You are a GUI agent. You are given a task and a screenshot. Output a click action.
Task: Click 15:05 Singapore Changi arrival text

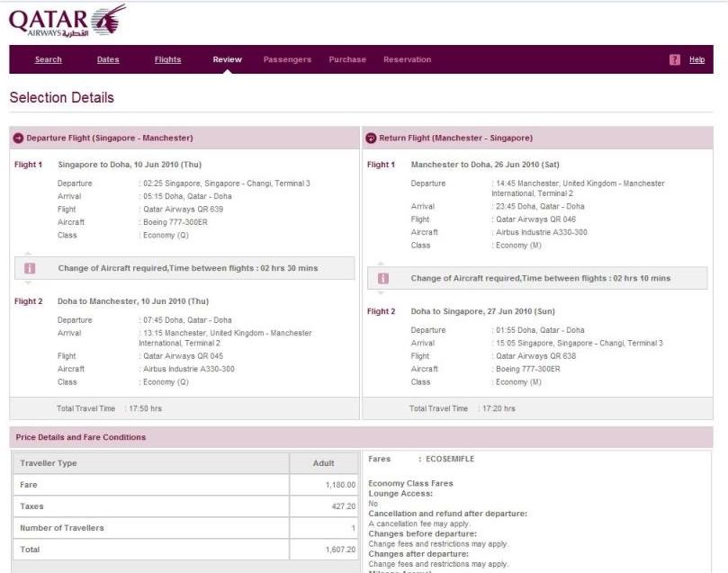580,343
